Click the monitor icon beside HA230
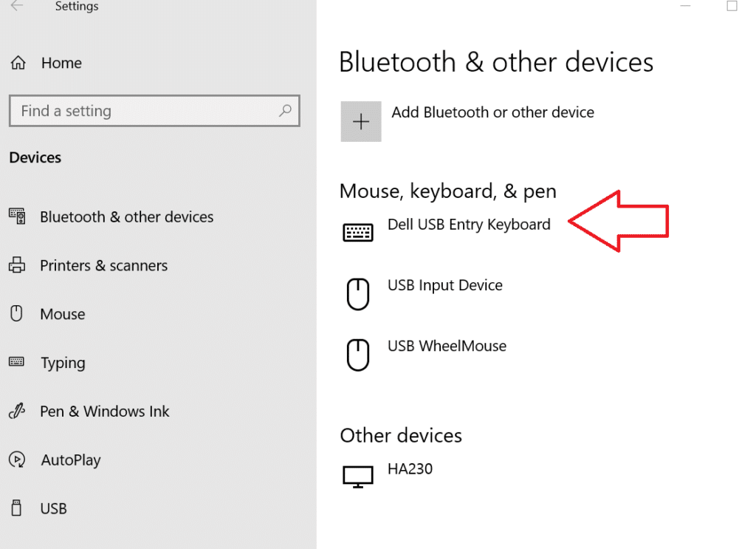Viewport: 756px width, 549px height. click(x=357, y=476)
